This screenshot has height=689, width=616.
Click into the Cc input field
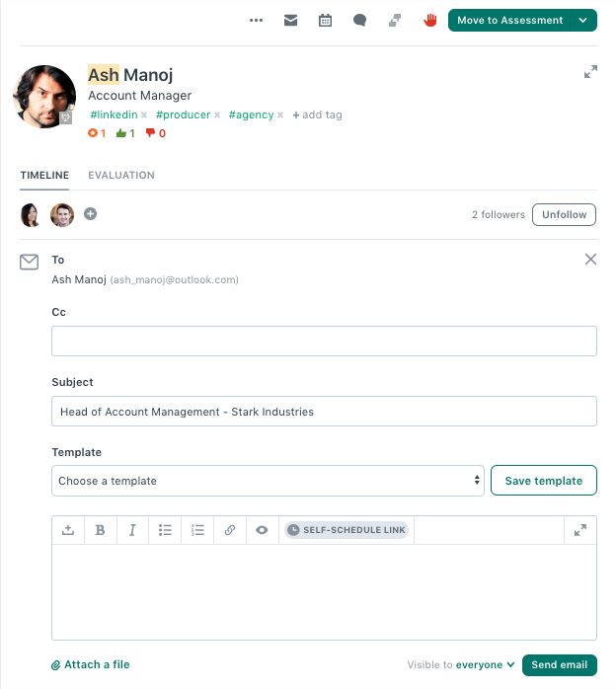324,341
